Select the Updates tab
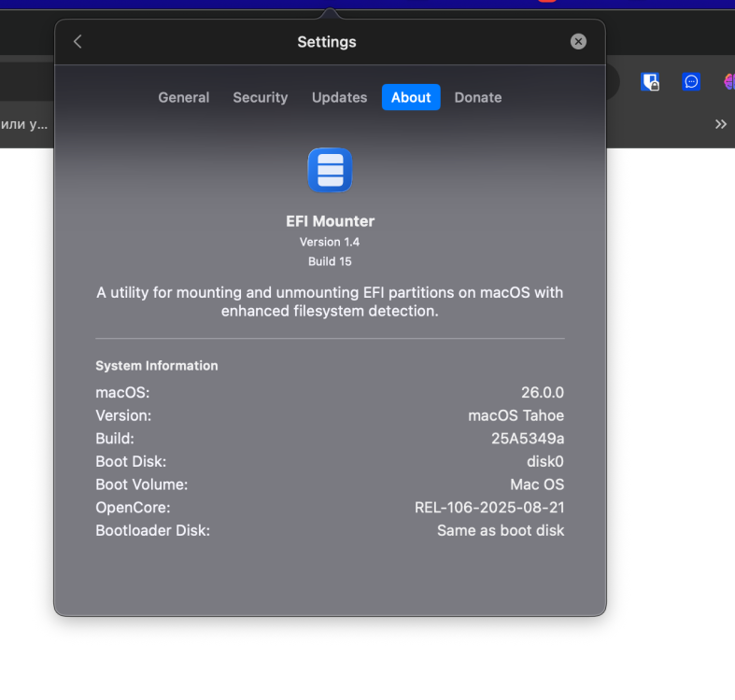Screen dimensions: 735x700 click(339, 97)
